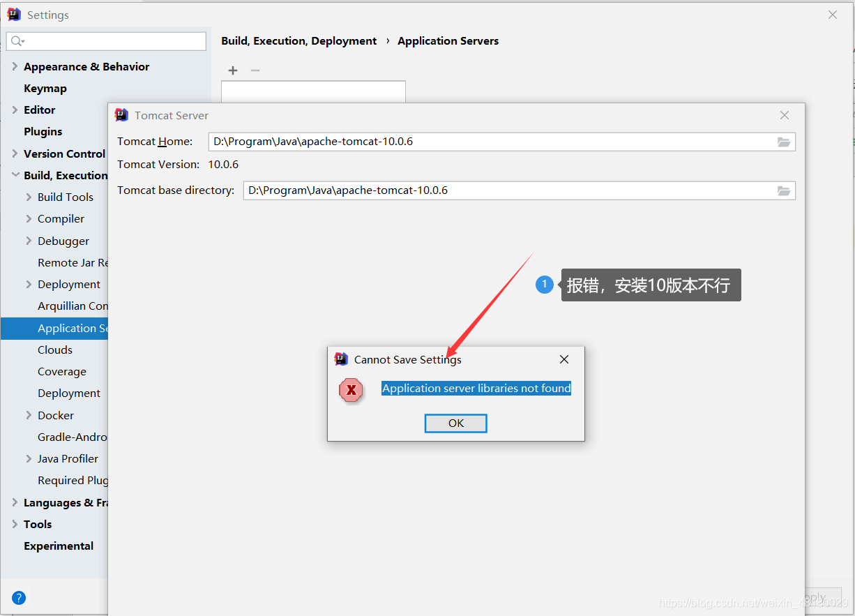Collapse Build, Execution, Deployment section
The image size is (855, 616).
[15, 175]
